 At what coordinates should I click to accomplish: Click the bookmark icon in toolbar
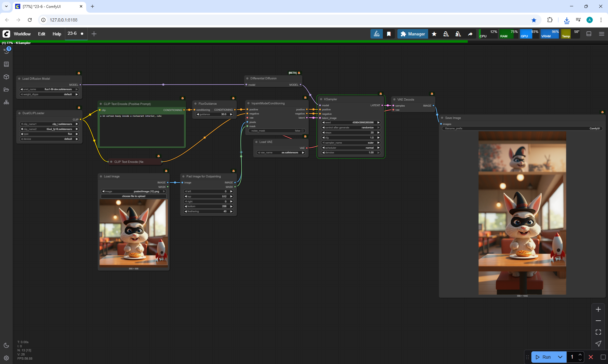tap(389, 34)
